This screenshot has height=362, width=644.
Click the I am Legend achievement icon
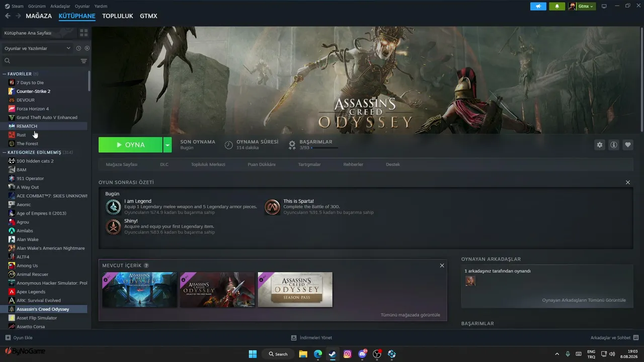pos(113,207)
